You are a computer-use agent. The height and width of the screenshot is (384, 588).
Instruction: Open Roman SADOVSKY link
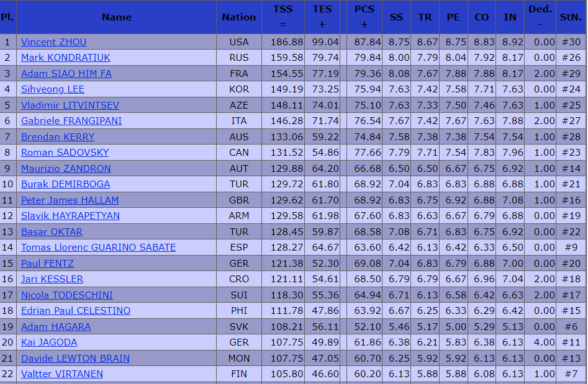coord(65,153)
